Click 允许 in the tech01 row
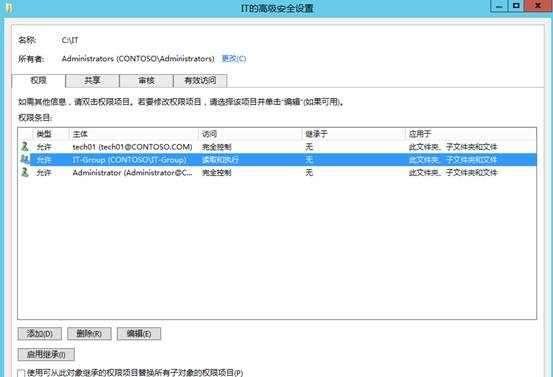553x377 pixels. 44,147
